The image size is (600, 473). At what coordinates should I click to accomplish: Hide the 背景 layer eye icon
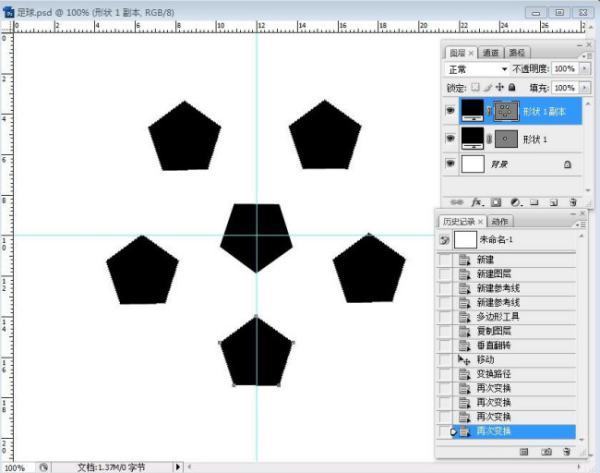tap(450, 163)
